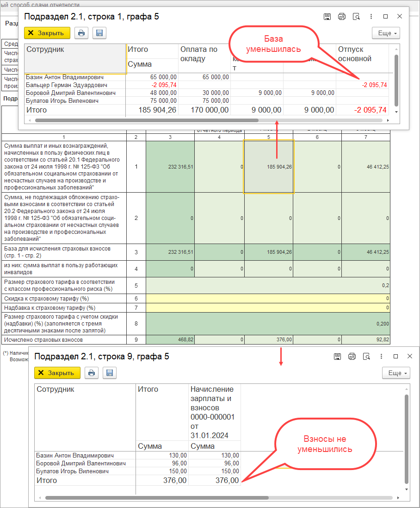The width and height of the screenshot is (420, 508).
Task: Click Закрыть button in строка 1 dialog
Action: 47,33
